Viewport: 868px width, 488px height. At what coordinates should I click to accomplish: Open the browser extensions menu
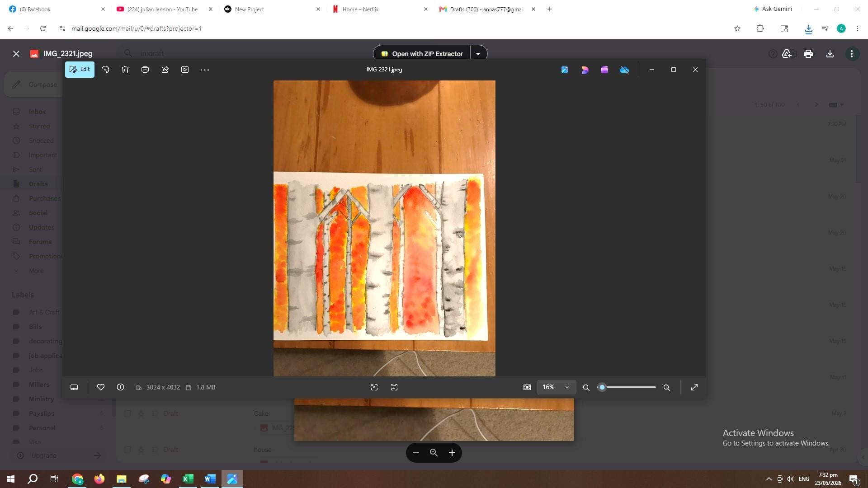coord(760,28)
